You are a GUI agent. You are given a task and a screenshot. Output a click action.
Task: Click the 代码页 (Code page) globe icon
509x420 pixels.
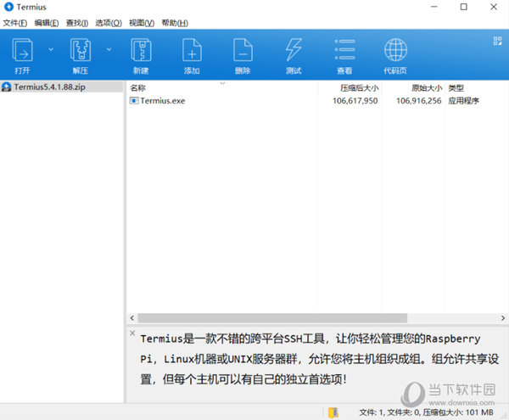click(x=395, y=50)
